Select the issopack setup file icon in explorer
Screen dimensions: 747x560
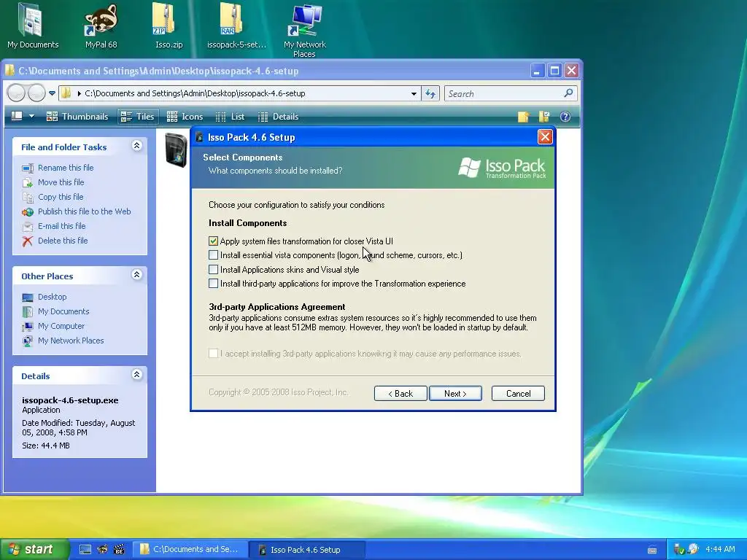click(x=176, y=150)
